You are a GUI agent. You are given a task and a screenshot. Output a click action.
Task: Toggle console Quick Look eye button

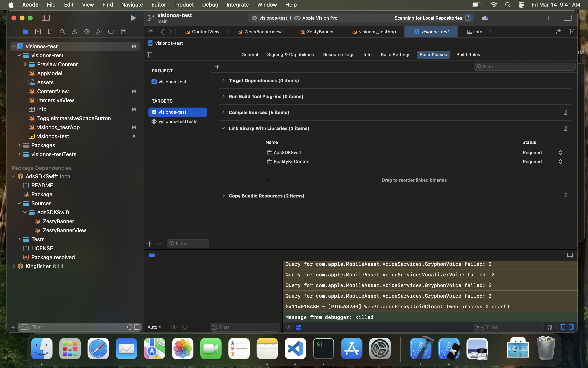point(289,327)
